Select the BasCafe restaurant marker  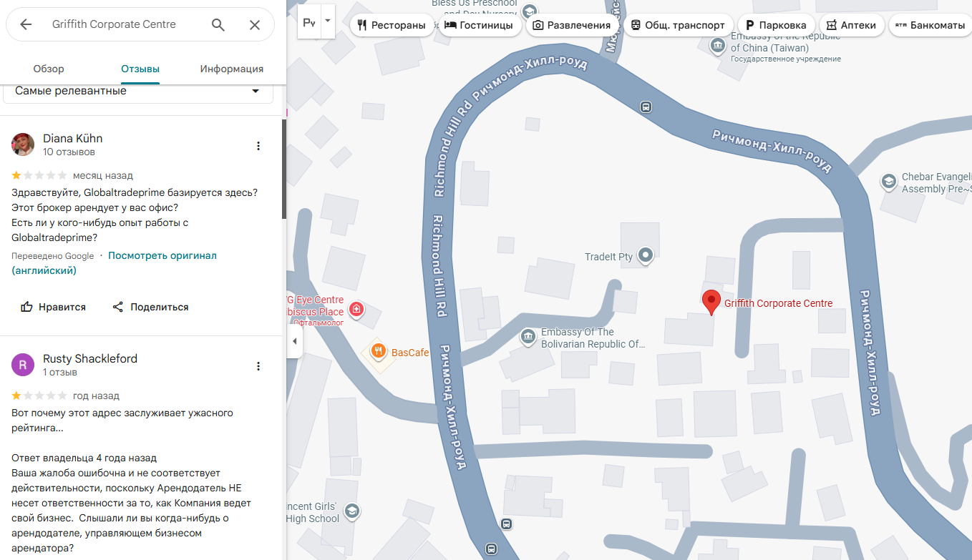pyautogui.click(x=379, y=352)
